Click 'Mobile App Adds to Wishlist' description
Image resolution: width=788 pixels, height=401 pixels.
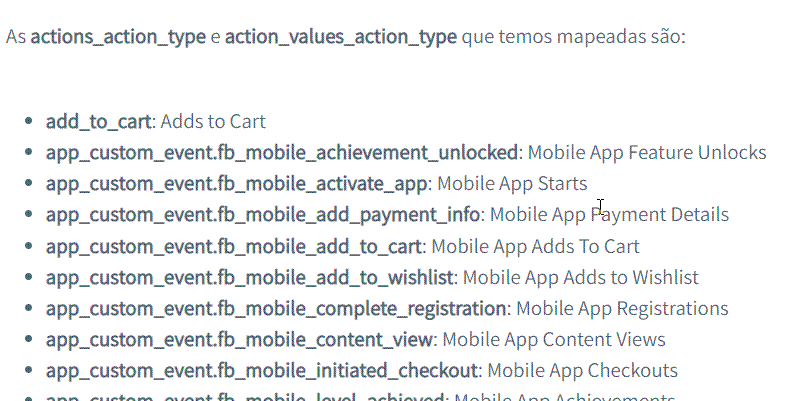coord(581,277)
